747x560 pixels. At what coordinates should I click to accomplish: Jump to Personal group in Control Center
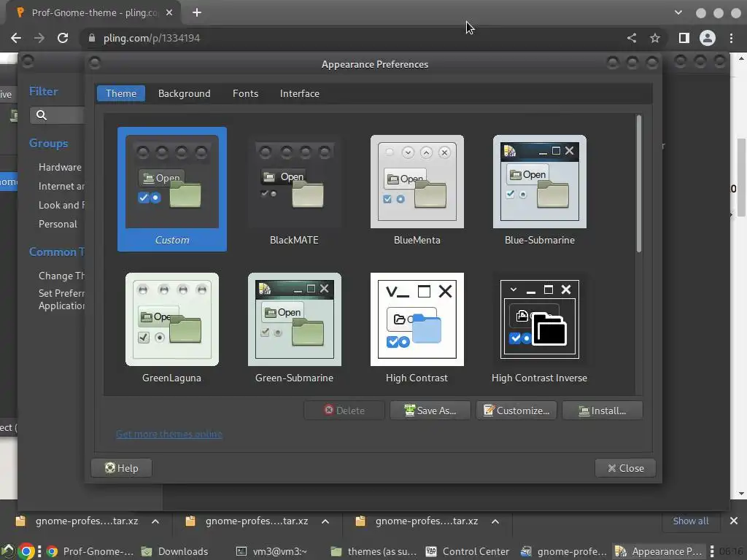pos(58,225)
